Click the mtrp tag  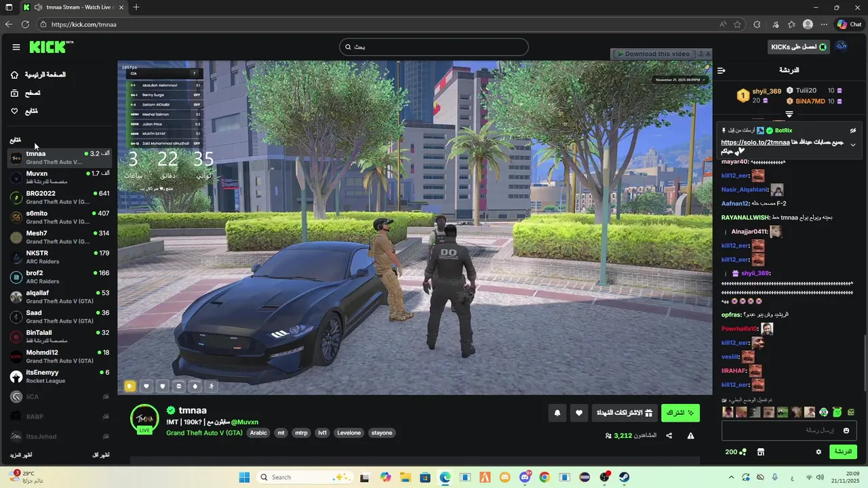click(301, 433)
